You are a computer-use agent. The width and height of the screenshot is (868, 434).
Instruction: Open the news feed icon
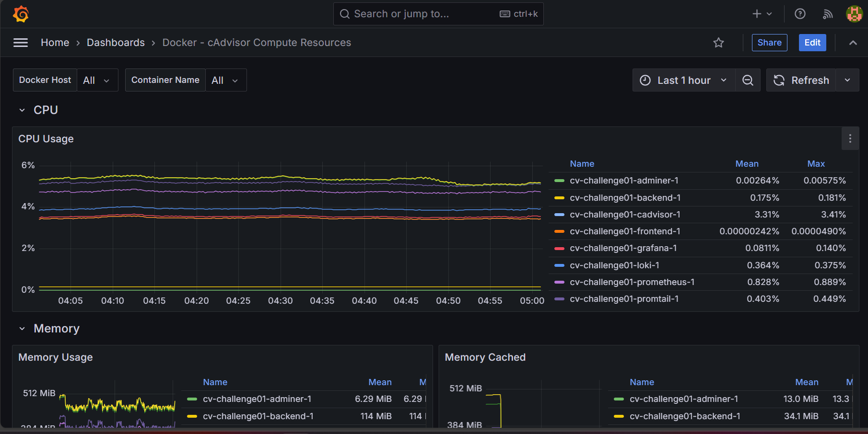coord(828,14)
